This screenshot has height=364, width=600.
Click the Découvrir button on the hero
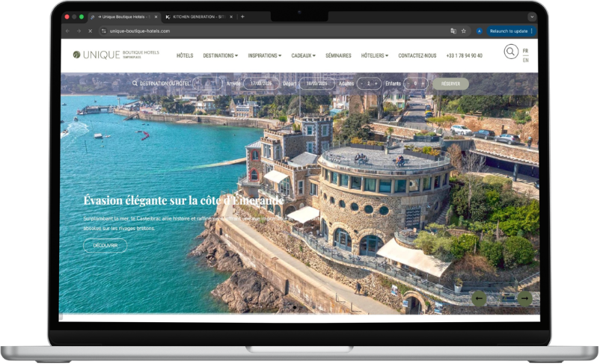[x=105, y=245]
